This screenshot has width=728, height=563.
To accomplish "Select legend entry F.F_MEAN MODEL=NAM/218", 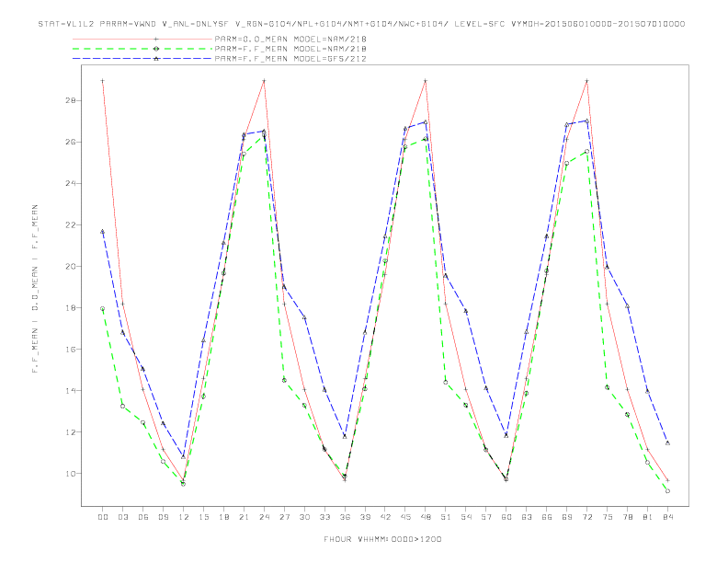I will [290, 49].
